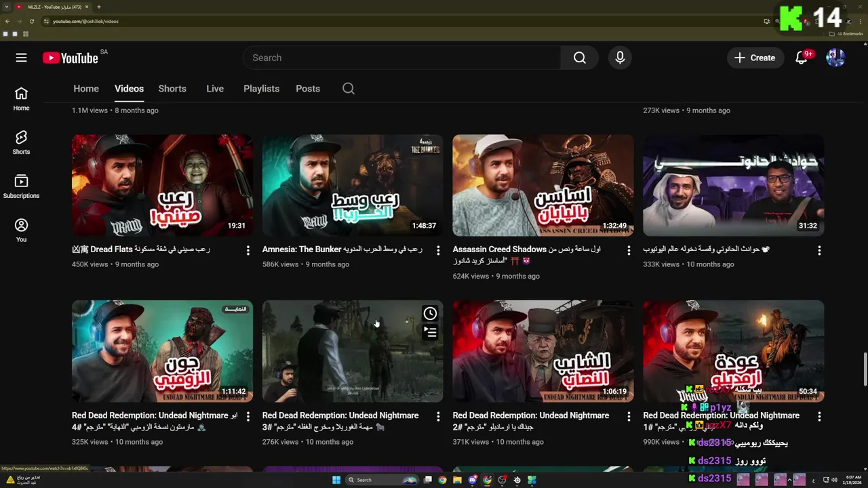Image resolution: width=868 pixels, height=488 pixels.
Task: Reload the browser page
Action: (31, 21)
